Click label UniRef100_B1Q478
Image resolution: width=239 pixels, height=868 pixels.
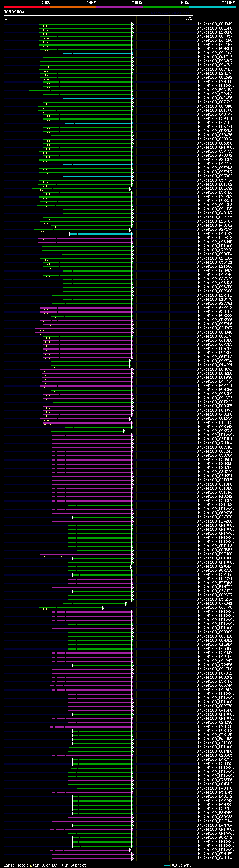pos(214,300)
